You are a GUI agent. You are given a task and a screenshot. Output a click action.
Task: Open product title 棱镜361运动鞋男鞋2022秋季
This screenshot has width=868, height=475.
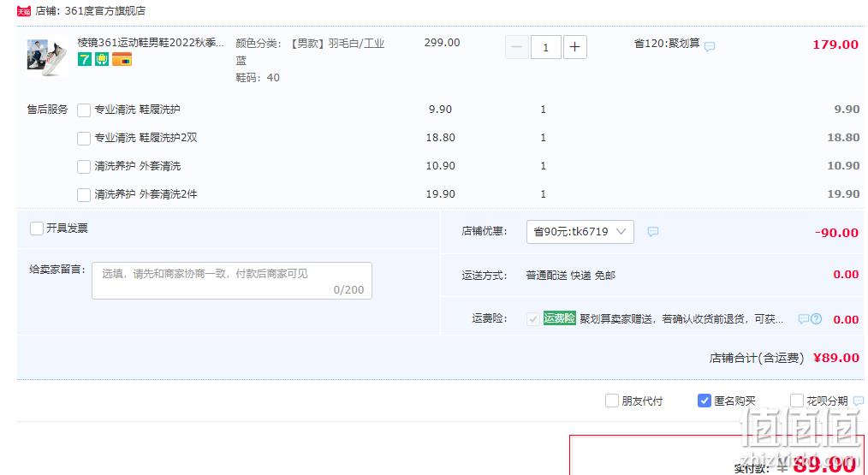coord(151,43)
